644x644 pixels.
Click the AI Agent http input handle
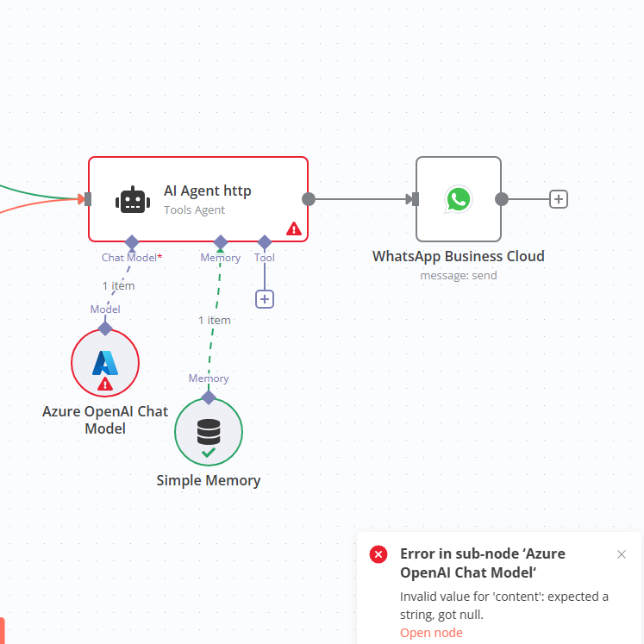point(87,199)
